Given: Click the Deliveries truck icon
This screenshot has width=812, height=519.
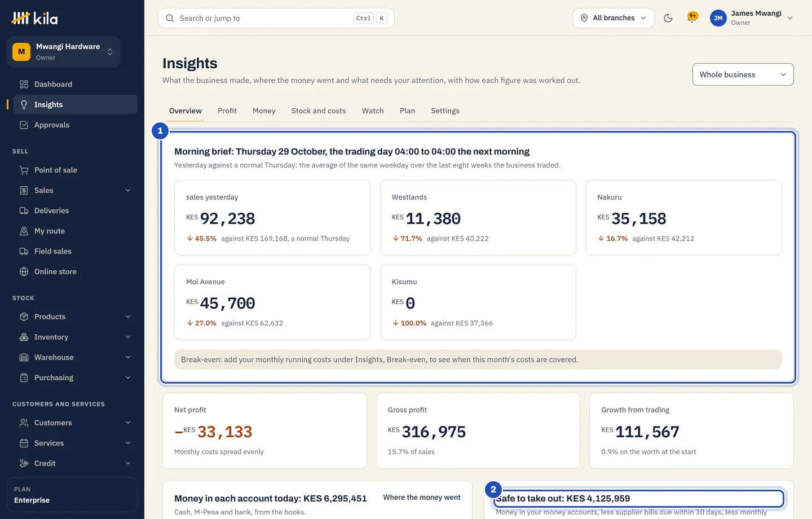Looking at the screenshot, I should click(24, 210).
